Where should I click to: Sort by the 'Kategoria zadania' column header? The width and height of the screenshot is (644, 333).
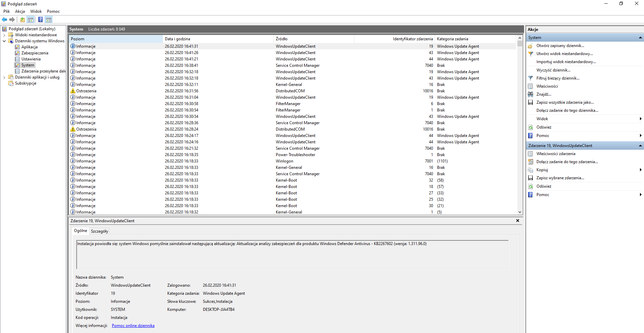coord(476,39)
